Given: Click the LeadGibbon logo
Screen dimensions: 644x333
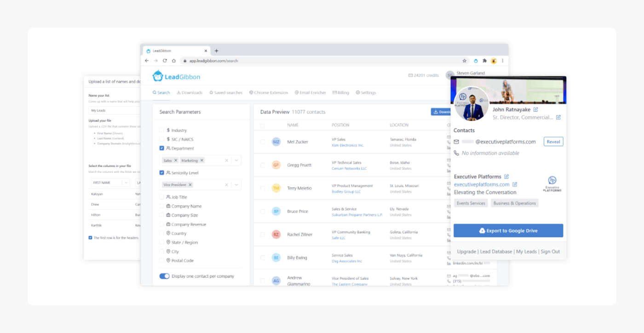Looking at the screenshot, I should coord(176,75).
